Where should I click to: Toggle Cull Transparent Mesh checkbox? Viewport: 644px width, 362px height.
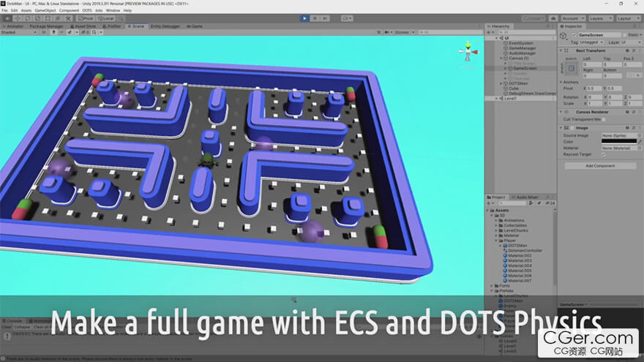[604, 119]
